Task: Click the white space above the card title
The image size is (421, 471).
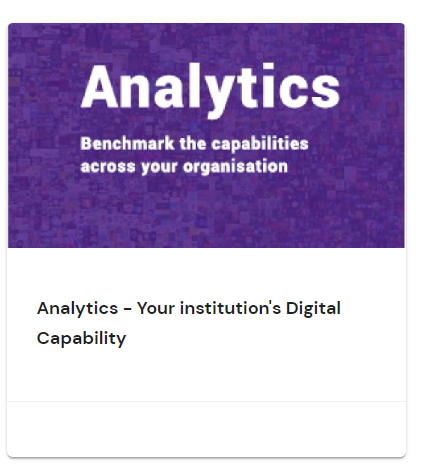Action: [x=206, y=273]
